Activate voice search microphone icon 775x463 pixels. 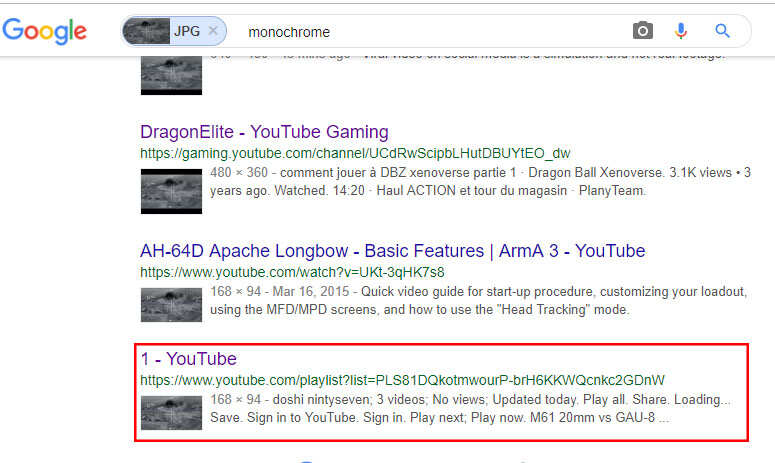[x=681, y=31]
